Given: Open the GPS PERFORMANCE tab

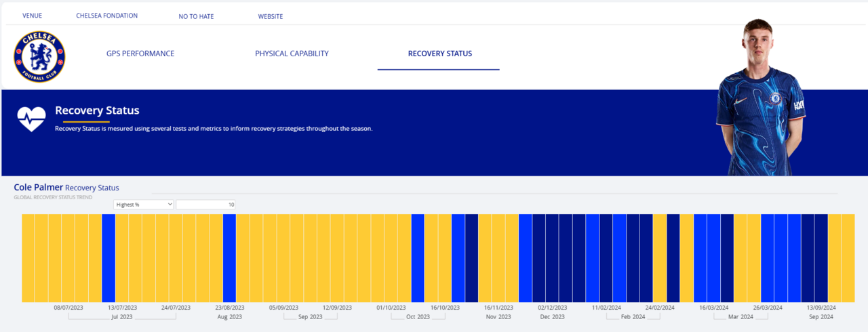Looking at the screenshot, I should pyautogui.click(x=140, y=54).
